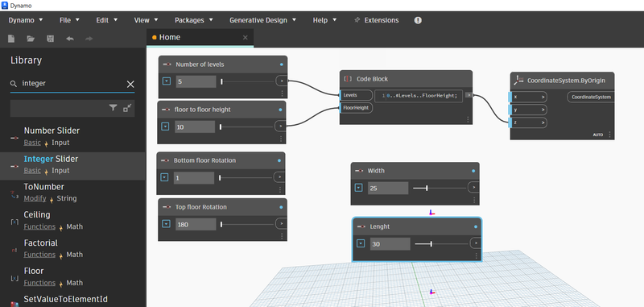644x307 pixels.
Task: Click the Functions link under Ceiling
Action: (x=39, y=226)
